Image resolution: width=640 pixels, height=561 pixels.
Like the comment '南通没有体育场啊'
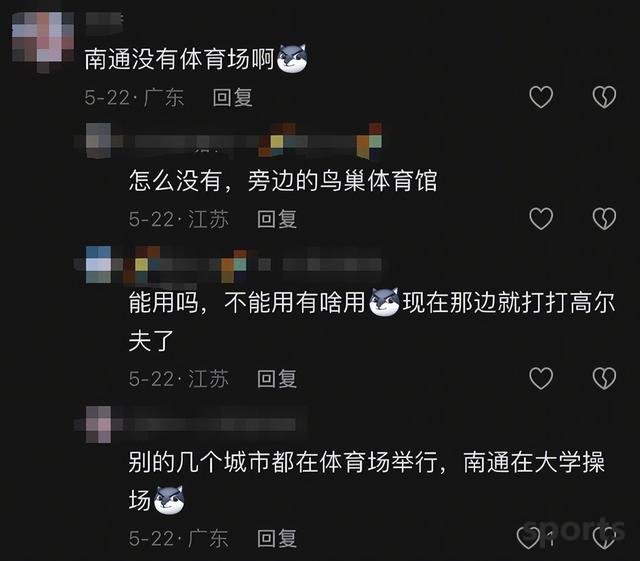click(x=541, y=97)
